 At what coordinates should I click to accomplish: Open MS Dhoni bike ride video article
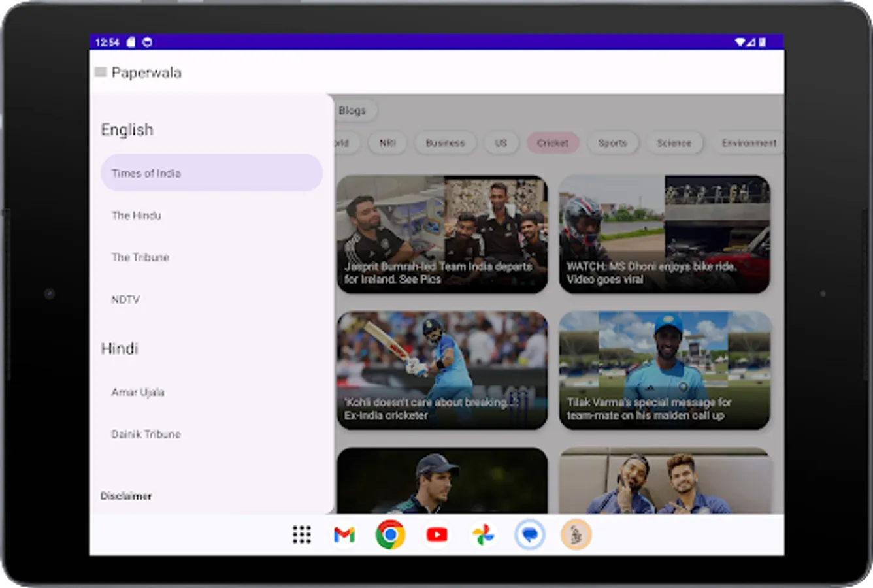pyautogui.click(x=665, y=234)
